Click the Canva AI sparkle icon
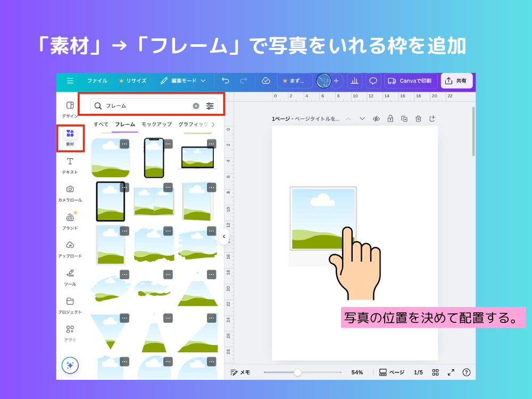532x399 pixels. point(70,365)
